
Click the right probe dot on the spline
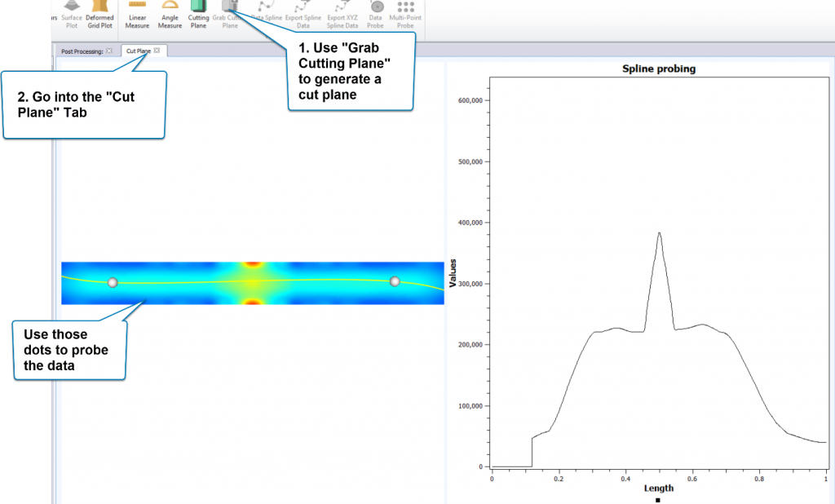click(393, 281)
